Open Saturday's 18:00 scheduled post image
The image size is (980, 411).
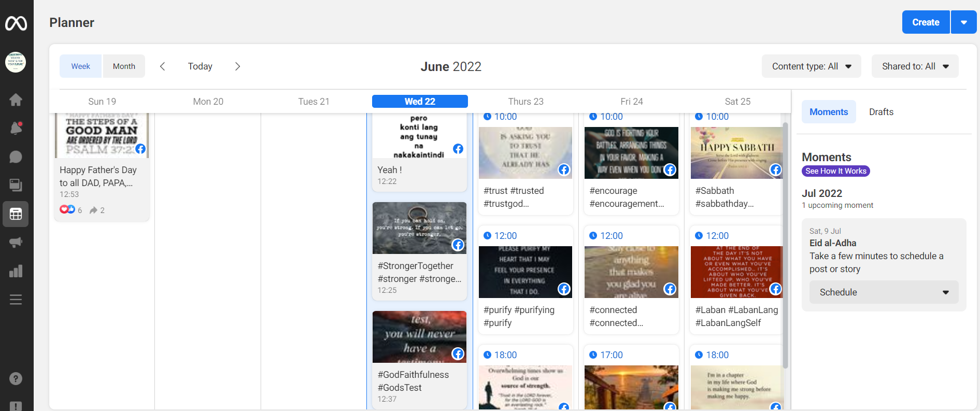click(737, 388)
